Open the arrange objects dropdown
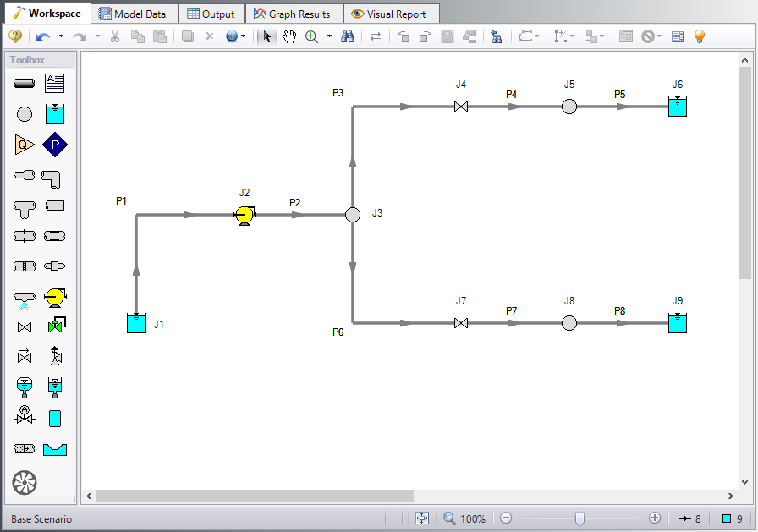This screenshot has height=532, width=758. [x=601, y=36]
